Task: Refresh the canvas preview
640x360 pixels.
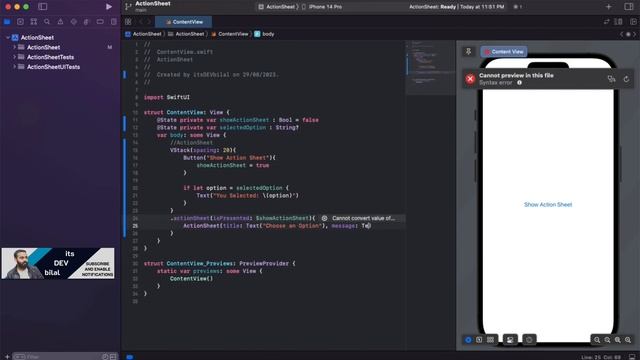Action: pos(626,79)
